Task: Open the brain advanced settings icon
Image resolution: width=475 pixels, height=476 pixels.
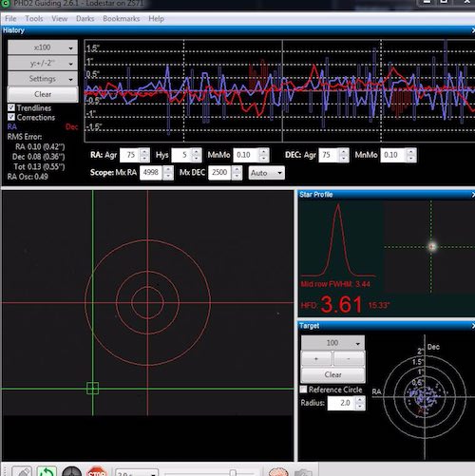Action: (x=278, y=471)
